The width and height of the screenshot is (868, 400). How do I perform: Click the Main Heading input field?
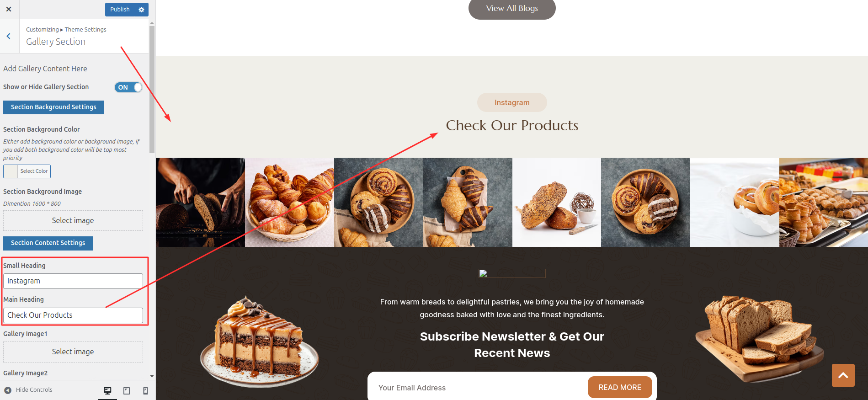(x=73, y=315)
